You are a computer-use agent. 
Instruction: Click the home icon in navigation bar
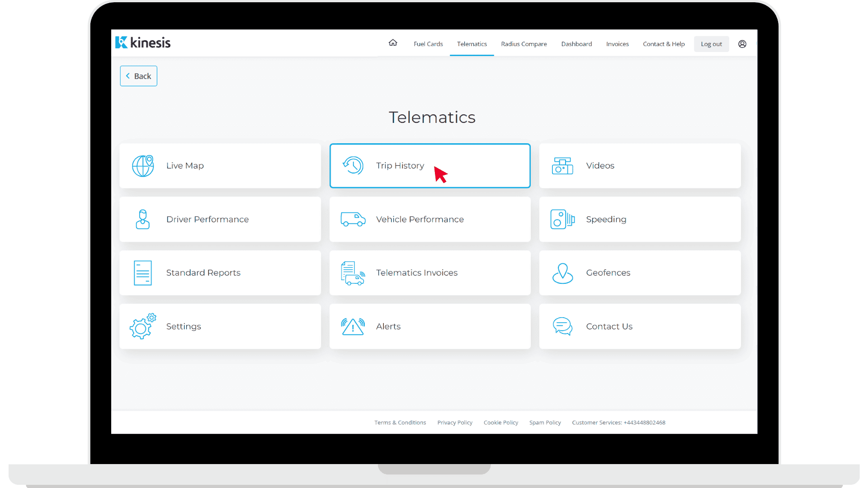[x=392, y=43]
